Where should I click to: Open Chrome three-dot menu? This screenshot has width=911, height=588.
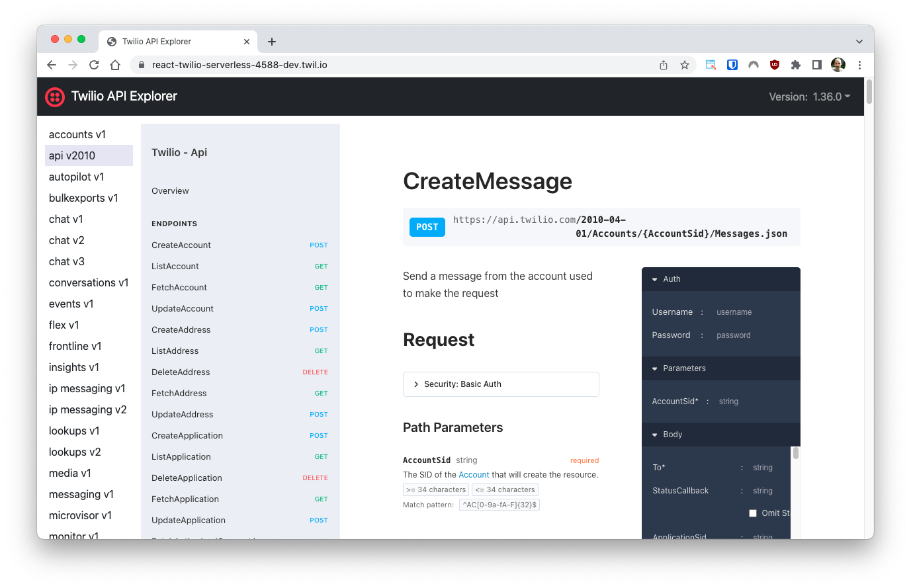859,65
